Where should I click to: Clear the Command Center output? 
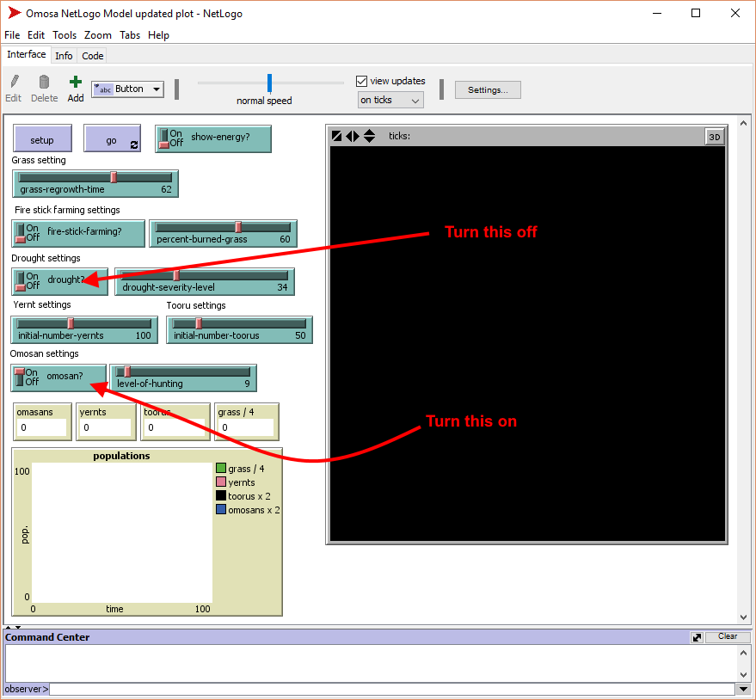pos(727,637)
